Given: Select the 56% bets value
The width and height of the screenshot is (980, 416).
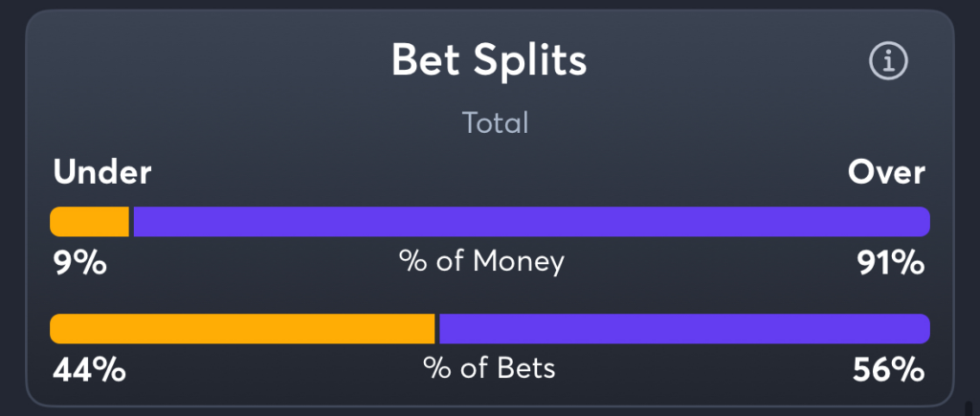Looking at the screenshot, I should [889, 369].
